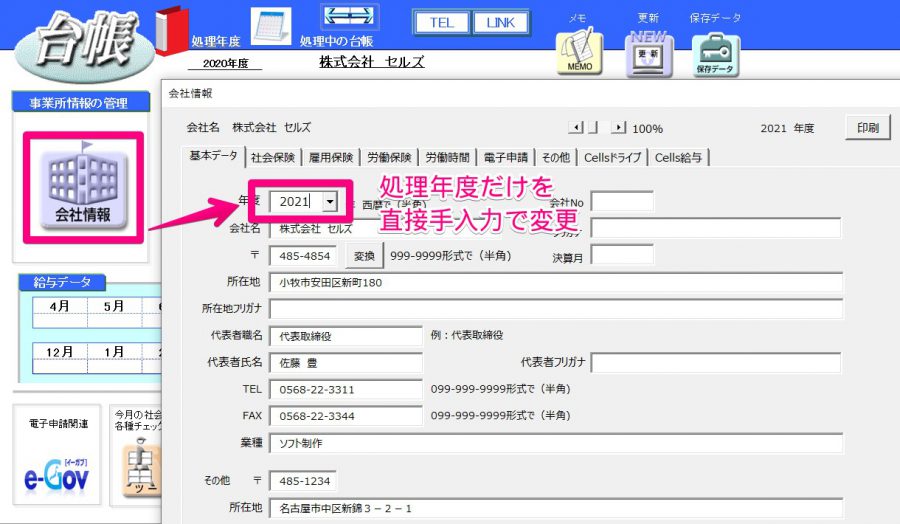Click the 所在地フリガナ input field
The width and height of the screenshot is (900, 524).
tap(556, 309)
